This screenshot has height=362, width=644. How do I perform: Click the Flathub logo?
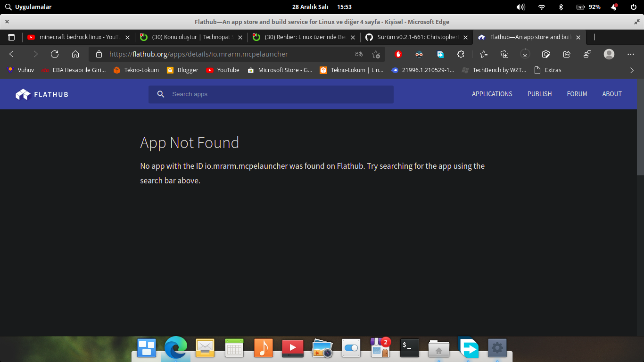tap(42, 94)
